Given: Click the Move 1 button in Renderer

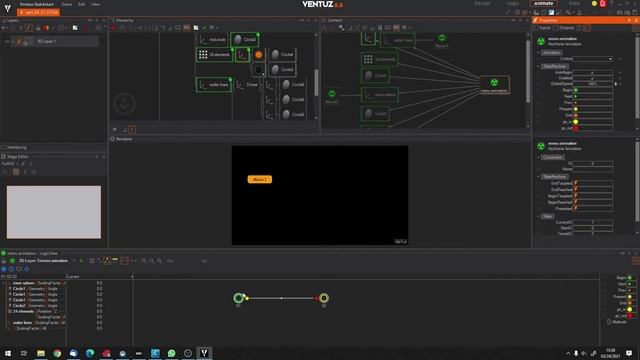Looking at the screenshot, I should click(x=260, y=179).
